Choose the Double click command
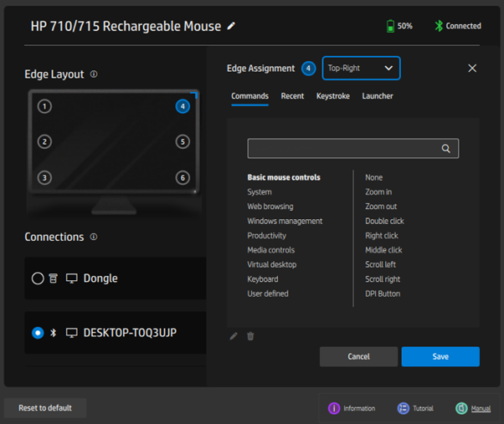This screenshot has width=504, height=424. (384, 221)
